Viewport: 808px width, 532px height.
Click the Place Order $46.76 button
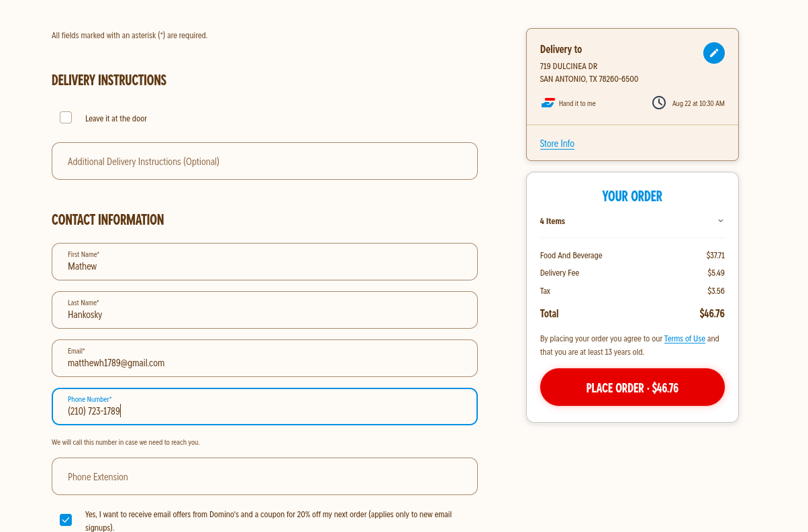coord(632,387)
